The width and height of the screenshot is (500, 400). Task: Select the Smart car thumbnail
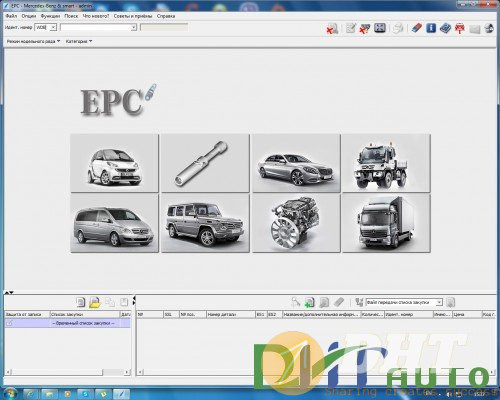[x=114, y=163]
